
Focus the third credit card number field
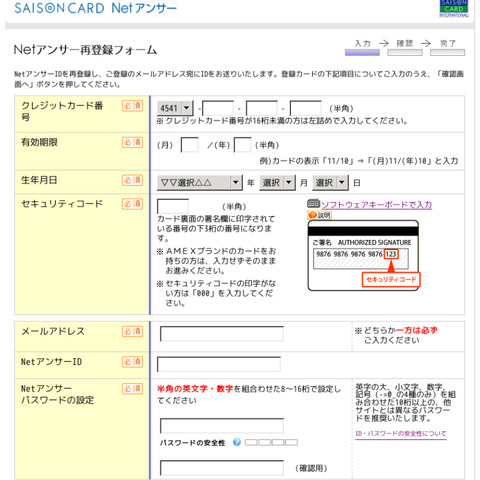pyautogui.click(x=262, y=108)
